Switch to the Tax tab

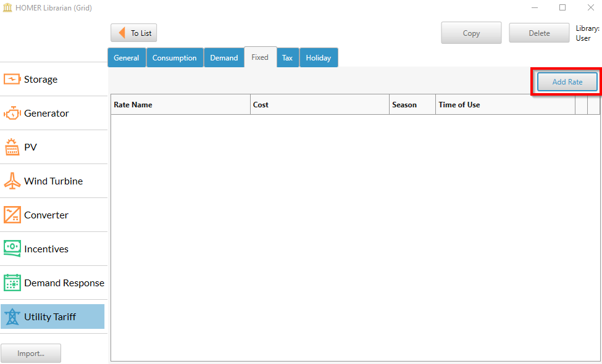(x=287, y=58)
